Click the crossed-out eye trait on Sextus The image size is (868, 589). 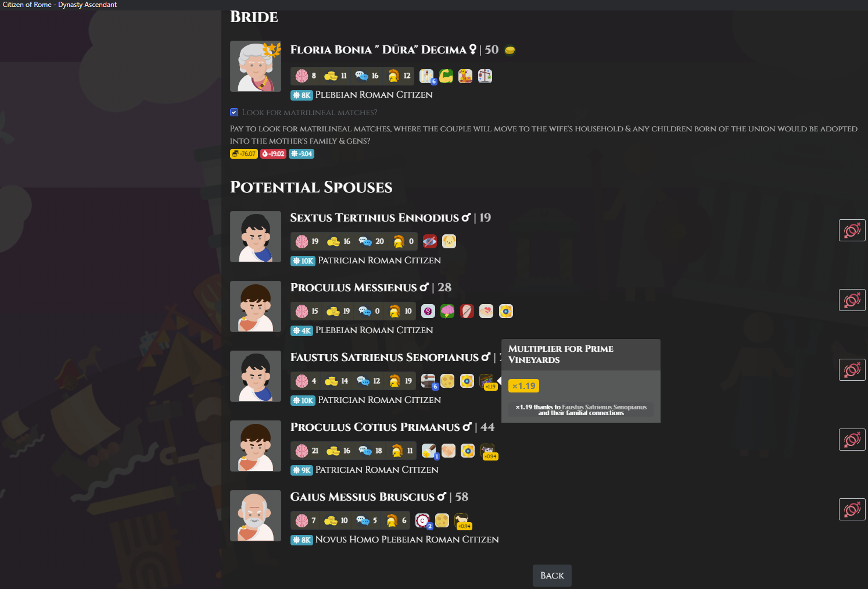tap(430, 241)
